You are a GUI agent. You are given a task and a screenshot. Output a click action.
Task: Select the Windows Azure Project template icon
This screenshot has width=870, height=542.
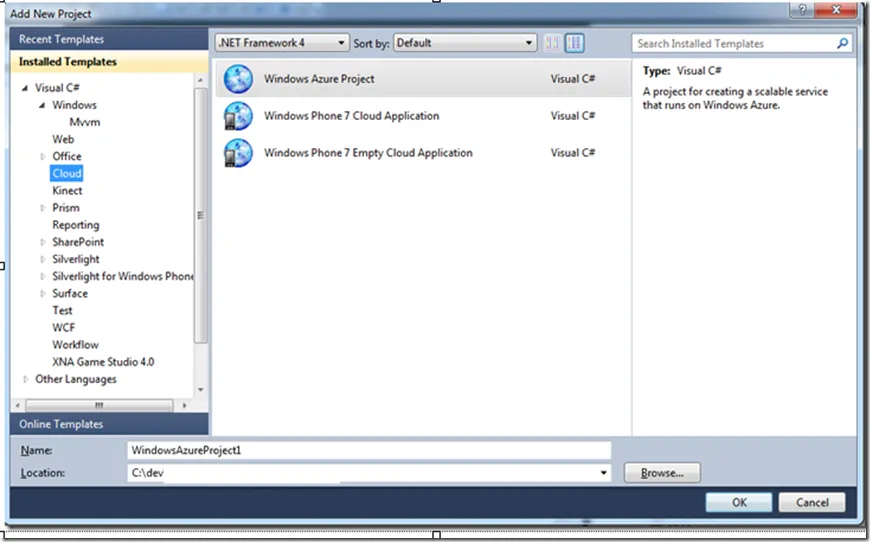click(x=238, y=79)
